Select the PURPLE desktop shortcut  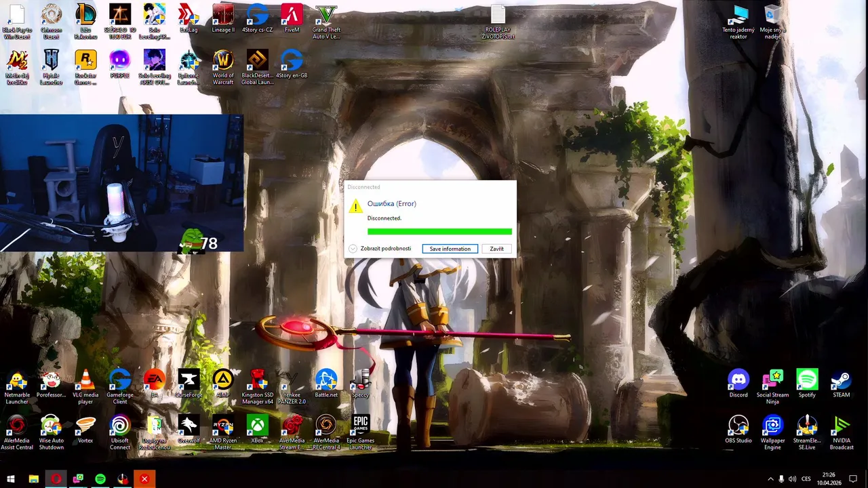point(120,64)
